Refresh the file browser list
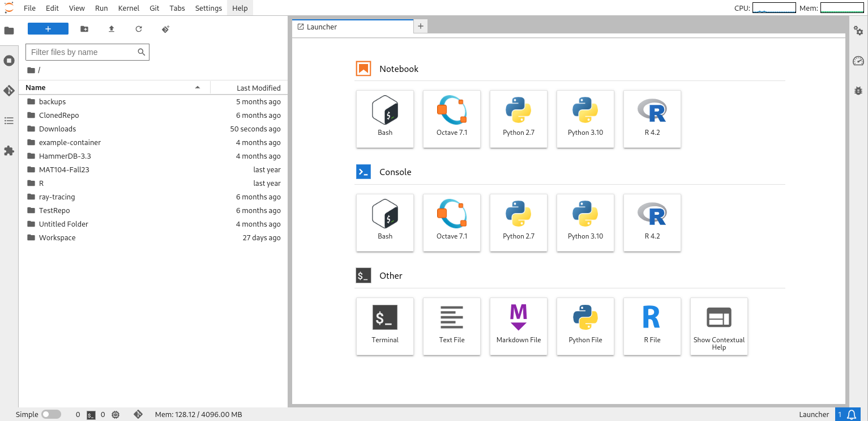The height and width of the screenshot is (421, 868). pyautogui.click(x=139, y=29)
